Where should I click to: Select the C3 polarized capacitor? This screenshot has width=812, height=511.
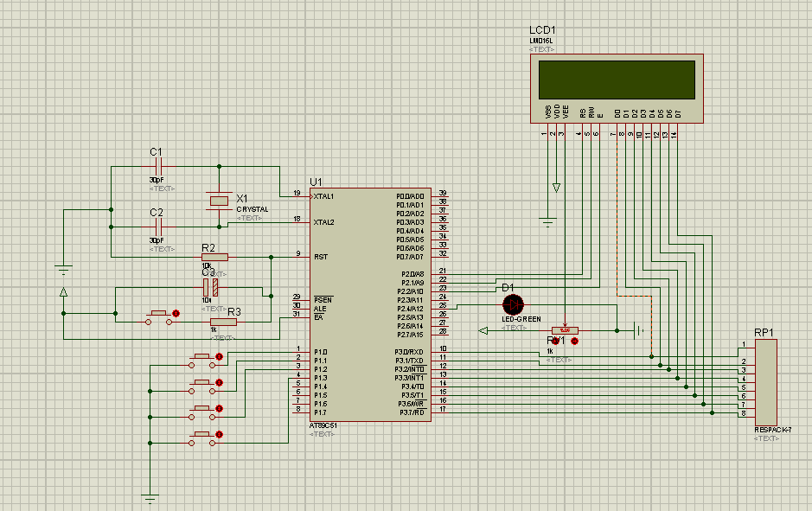pyautogui.click(x=210, y=287)
